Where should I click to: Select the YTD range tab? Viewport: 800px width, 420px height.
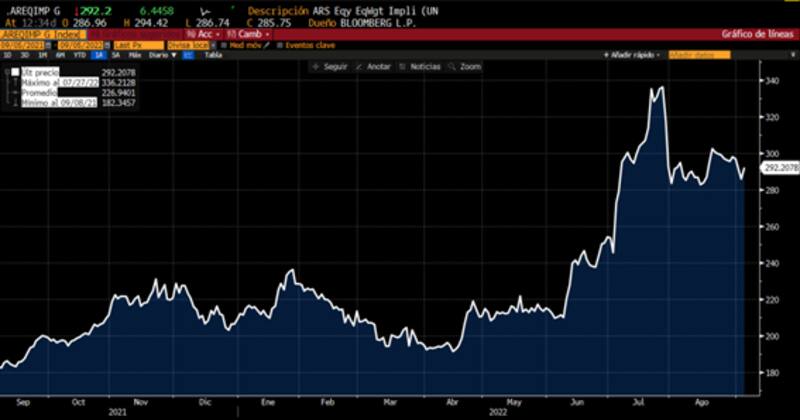(77, 56)
